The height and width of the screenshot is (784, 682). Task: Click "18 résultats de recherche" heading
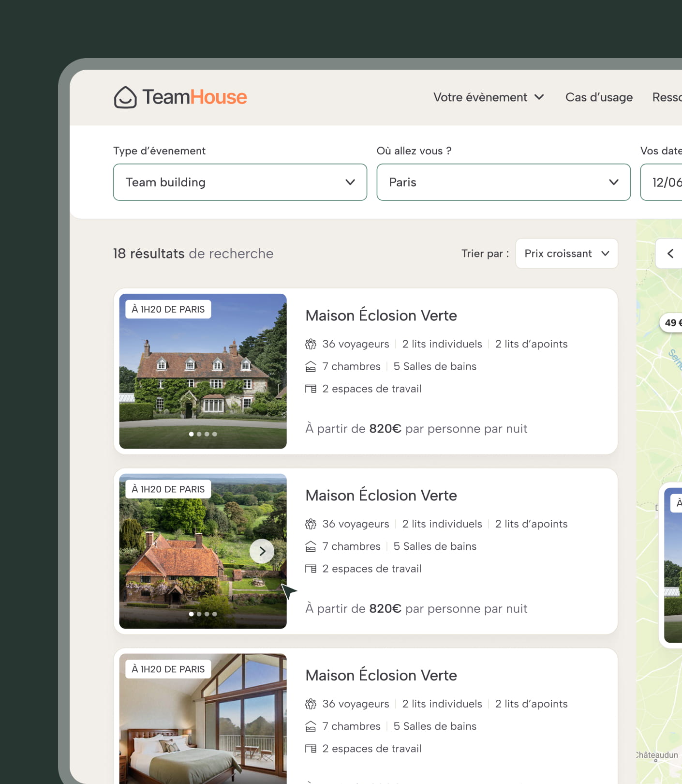[193, 254]
